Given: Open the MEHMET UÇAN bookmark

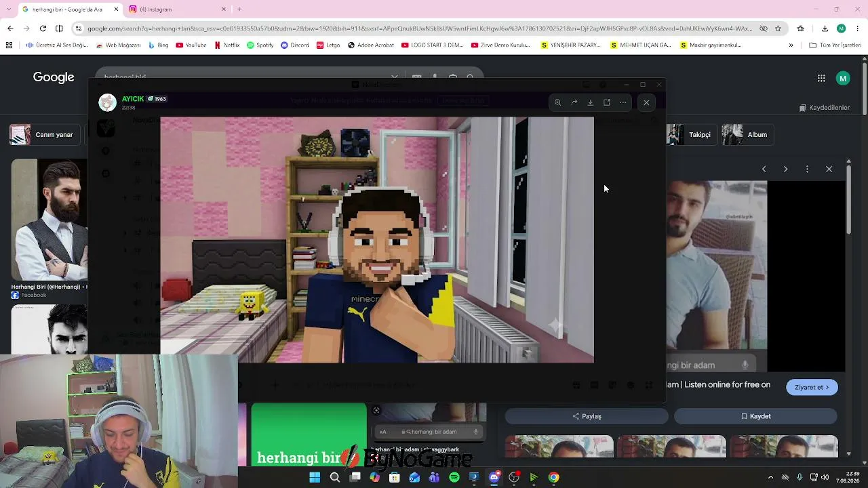Looking at the screenshot, I should tap(641, 45).
